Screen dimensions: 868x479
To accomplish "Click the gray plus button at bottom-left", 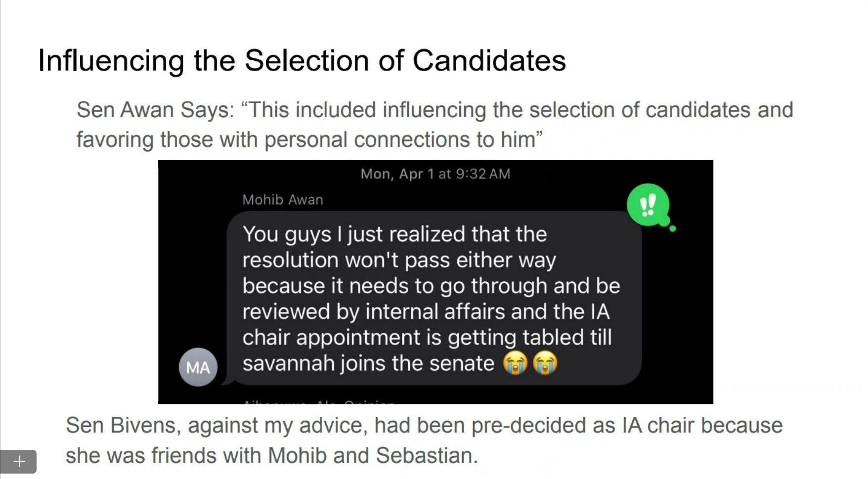I will 18,462.
